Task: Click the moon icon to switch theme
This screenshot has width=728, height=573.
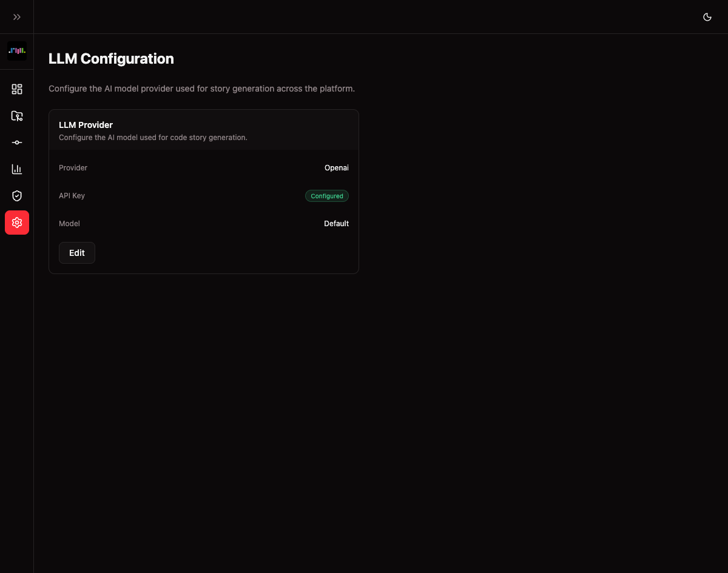Action: [x=707, y=17]
